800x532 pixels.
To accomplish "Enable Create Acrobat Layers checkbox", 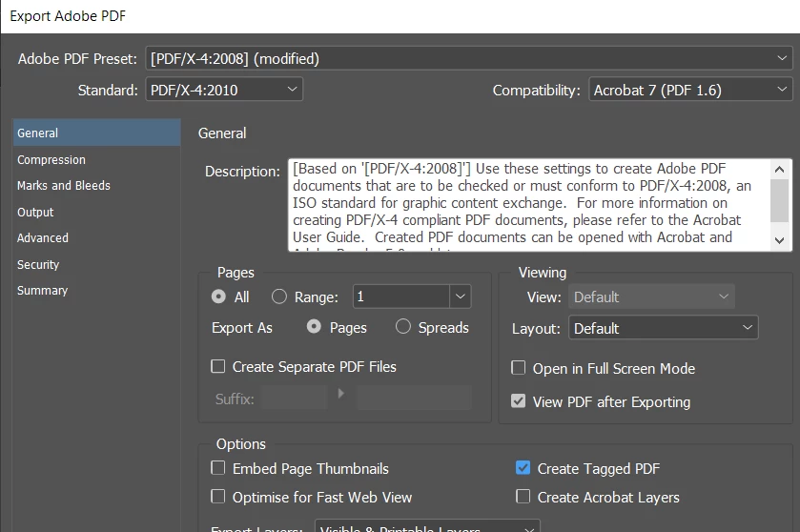I will 523,497.
